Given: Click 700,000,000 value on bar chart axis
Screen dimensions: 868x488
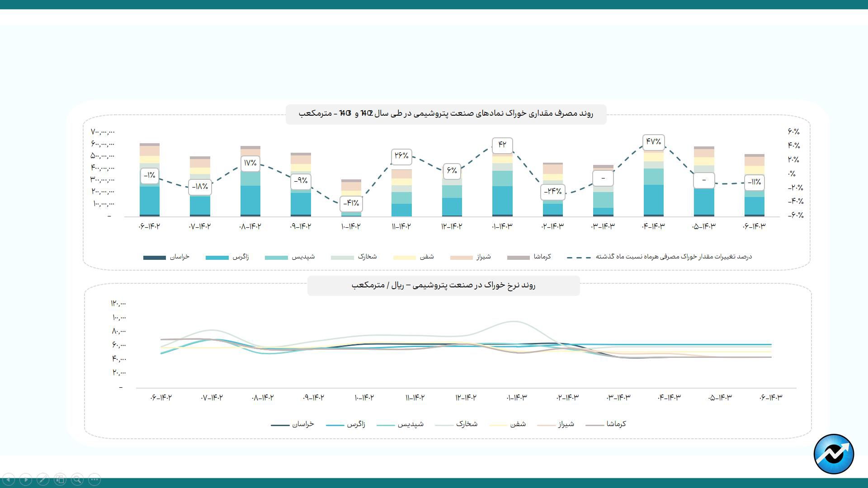Looking at the screenshot, I should coord(103,132).
